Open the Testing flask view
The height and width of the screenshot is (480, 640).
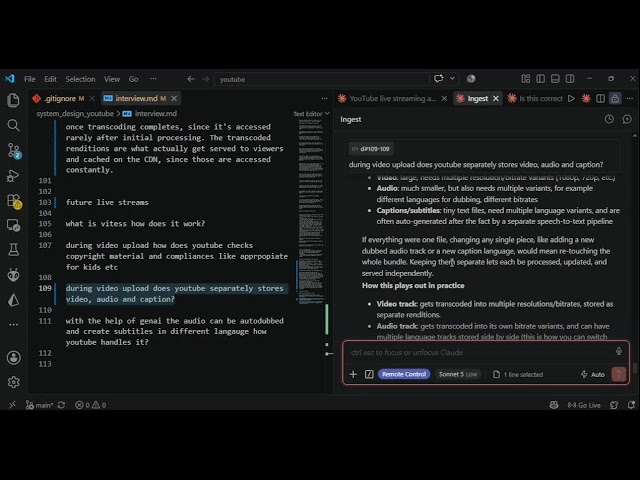click(x=13, y=250)
